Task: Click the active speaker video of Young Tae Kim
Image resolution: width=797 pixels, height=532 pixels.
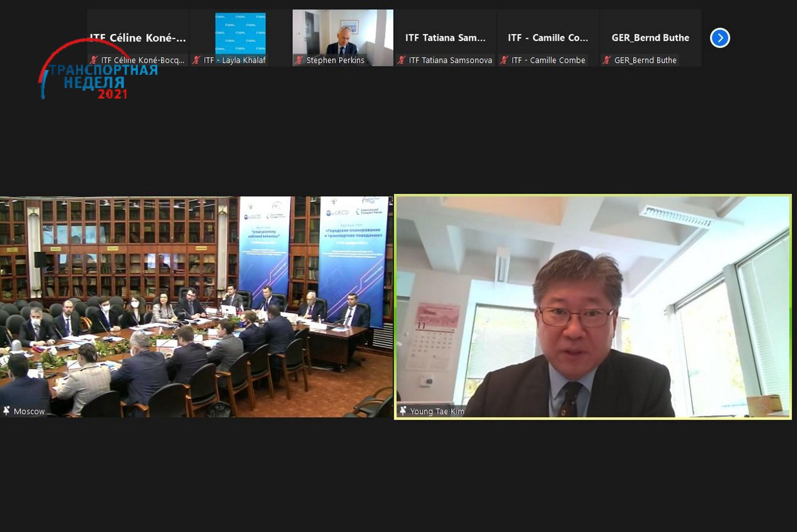Action: click(592, 306)
